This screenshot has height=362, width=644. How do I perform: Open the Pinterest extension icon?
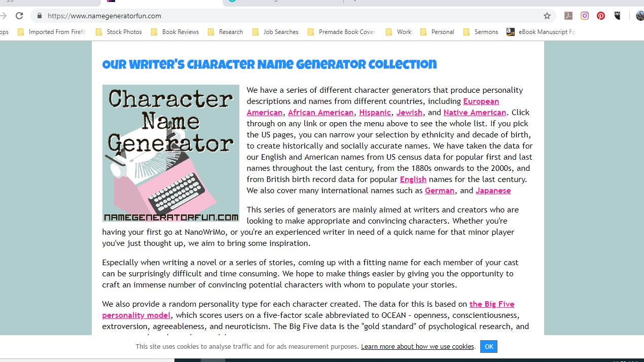[601, 16]
